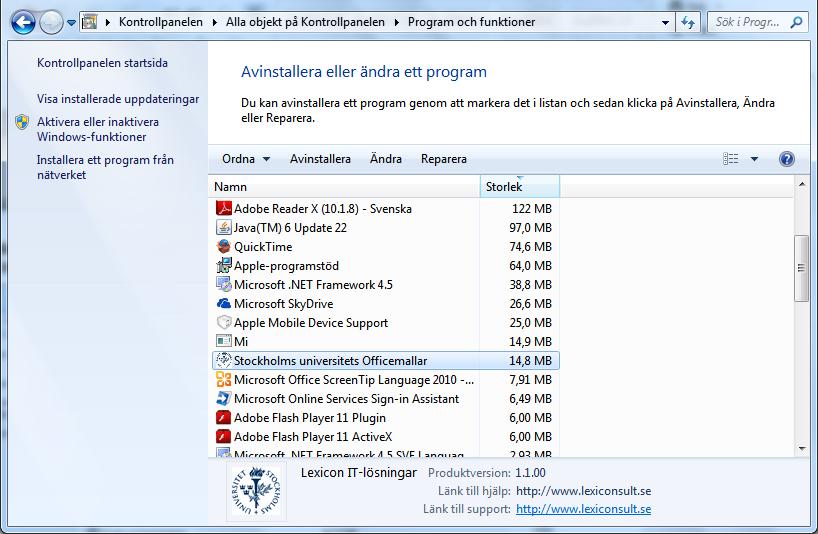Refresh the Program och funktioner view

pyautogui.click(x=688, y=22)
